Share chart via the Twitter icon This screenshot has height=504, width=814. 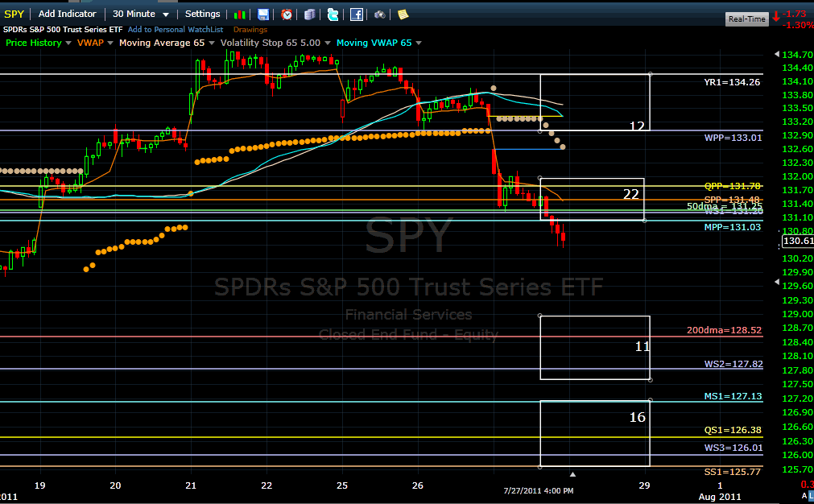333,14
